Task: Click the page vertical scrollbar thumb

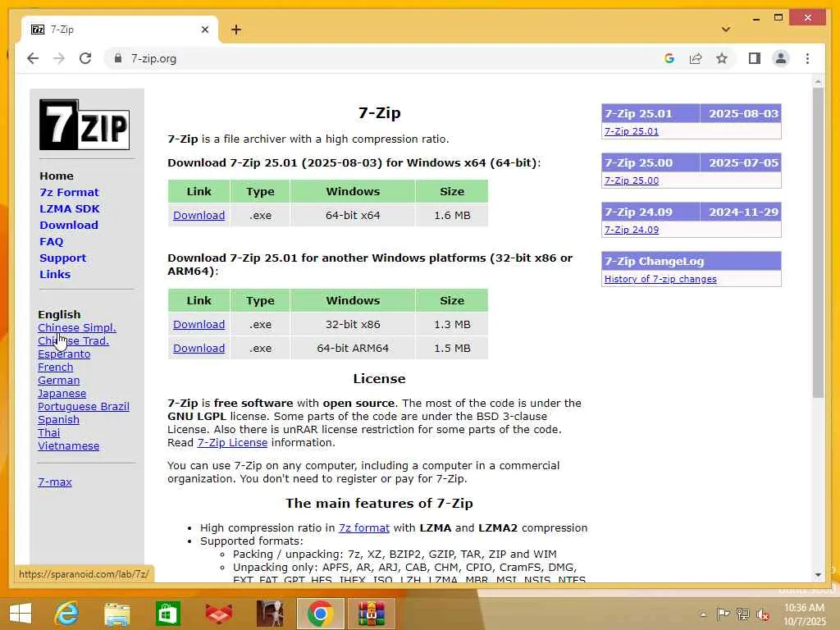Action: [x=818, y=243]
